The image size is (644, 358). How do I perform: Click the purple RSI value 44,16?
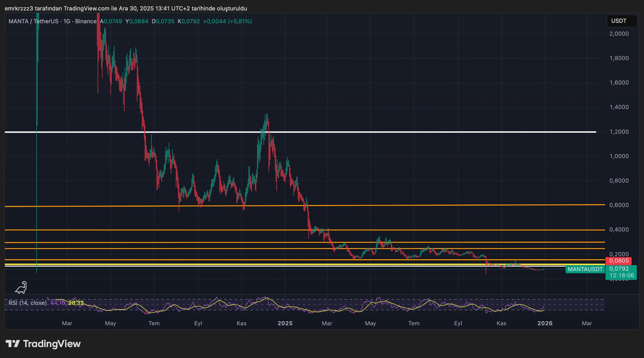point(57,303)
